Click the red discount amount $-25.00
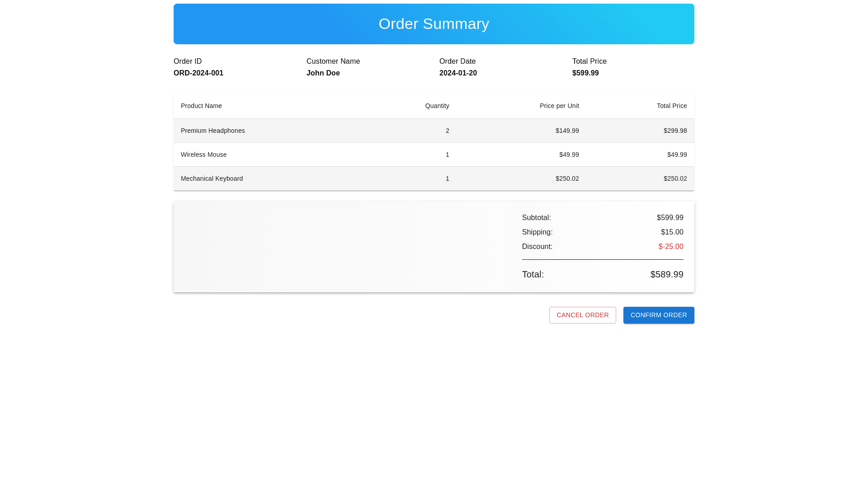Image resolution: width=868 pixels, height=488 pixels. coord(670,247)
